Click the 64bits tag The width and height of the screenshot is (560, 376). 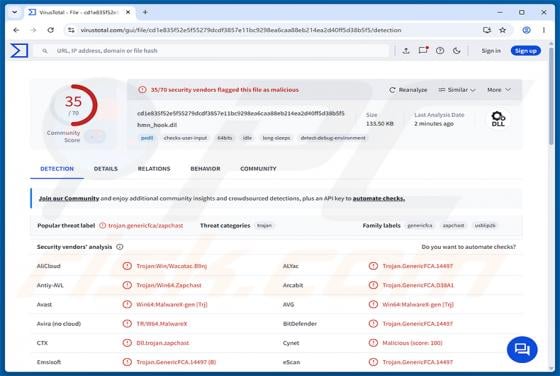pyautogui.click(x=225, y=138)
